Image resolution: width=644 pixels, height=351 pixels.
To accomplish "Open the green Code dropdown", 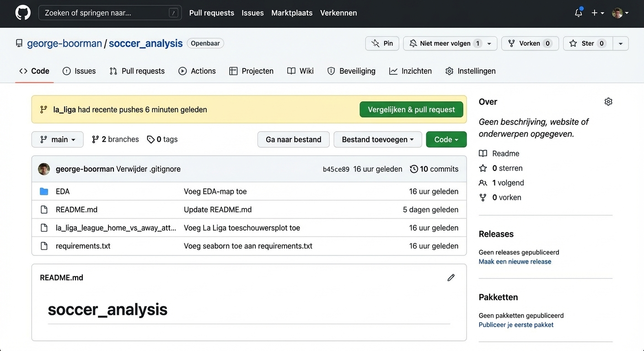I will pyautogui.click(x=446, y=139).
